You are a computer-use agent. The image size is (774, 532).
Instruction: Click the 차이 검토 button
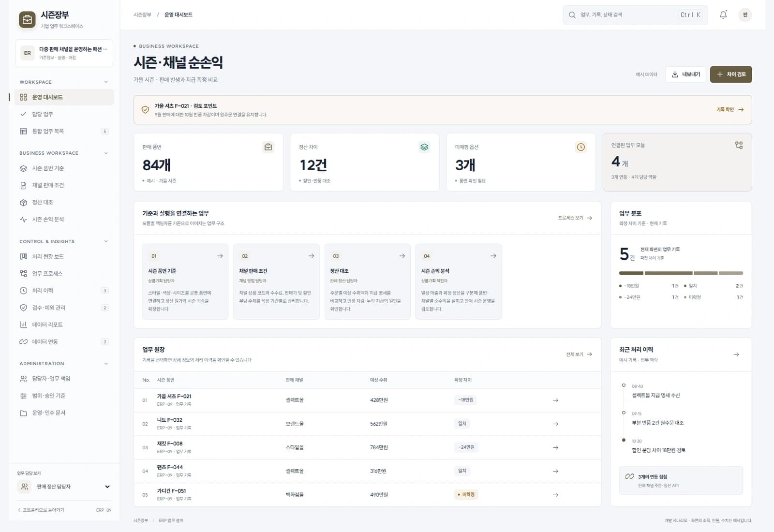click(731, 74)
